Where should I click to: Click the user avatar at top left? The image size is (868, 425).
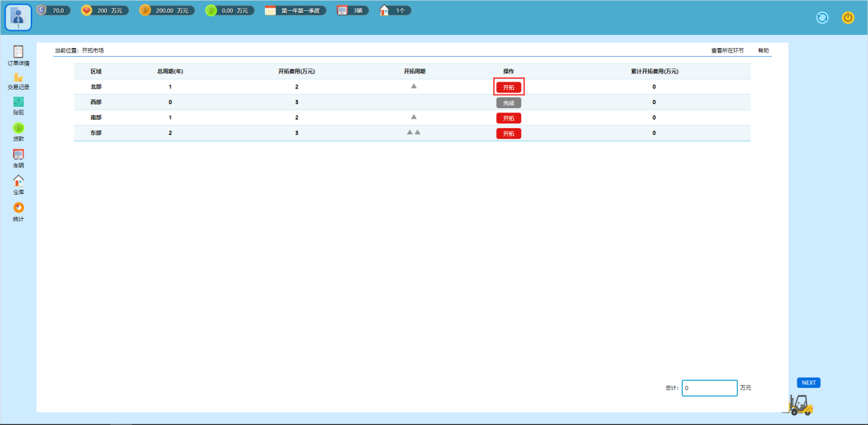click(x=18, y=18)
